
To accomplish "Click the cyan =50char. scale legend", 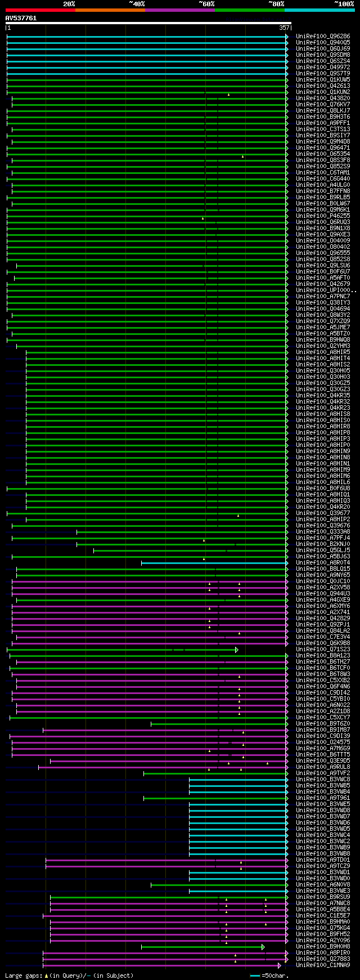I will click(269, 975).
